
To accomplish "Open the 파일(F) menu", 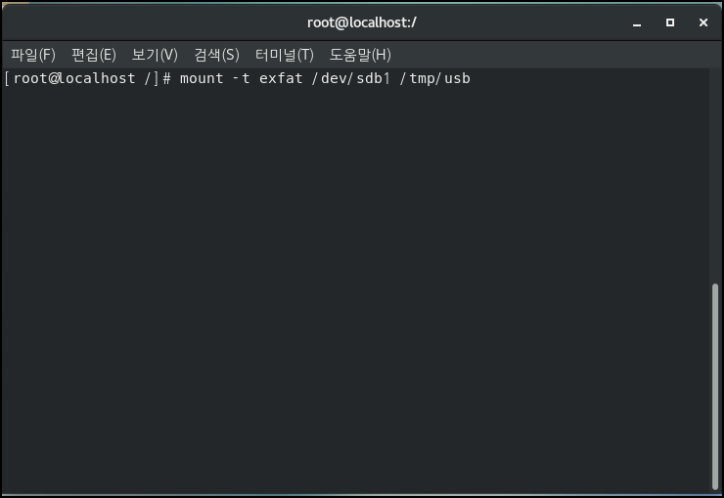I will tap(33, 55).
